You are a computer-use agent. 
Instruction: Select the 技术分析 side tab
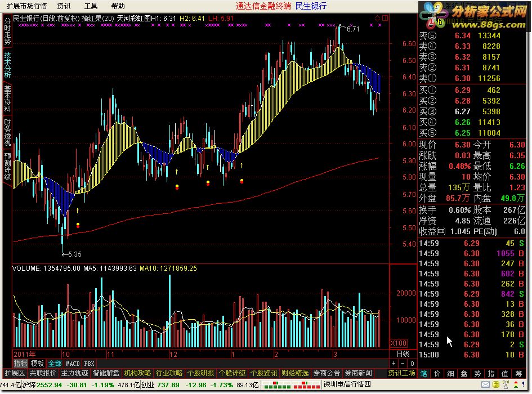pyautogui.click(x=7, y=65)
